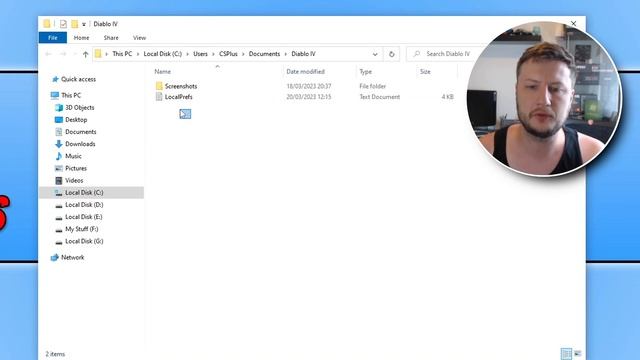Go up one folder level
The width and height of the screenshot is (640, 360).
pos(85,54)
